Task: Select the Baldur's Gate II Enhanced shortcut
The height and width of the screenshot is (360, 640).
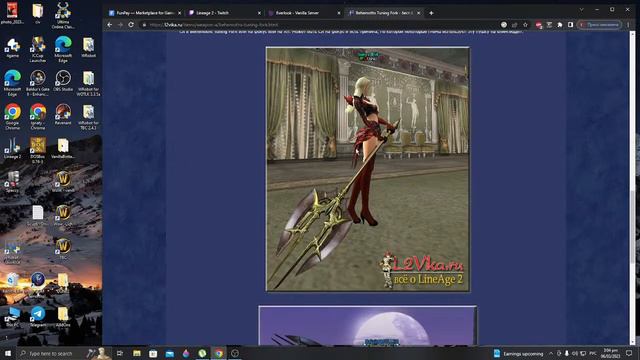Action: 38,83
